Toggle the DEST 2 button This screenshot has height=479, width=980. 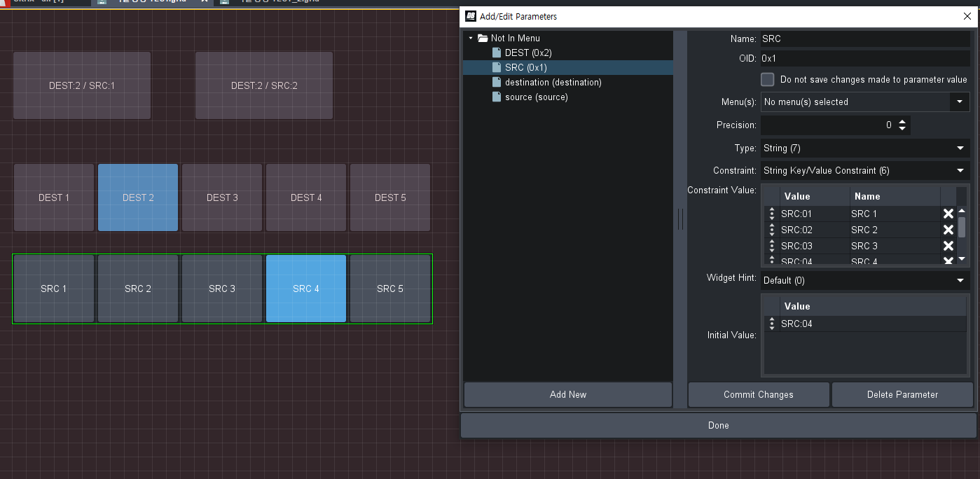(x=138, y=197)
